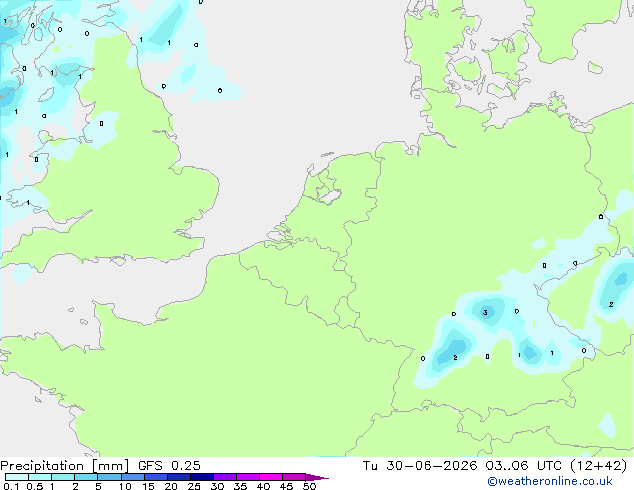
Task: Click the 15–20 mm legend color swatch
Action: click(155, 477)
